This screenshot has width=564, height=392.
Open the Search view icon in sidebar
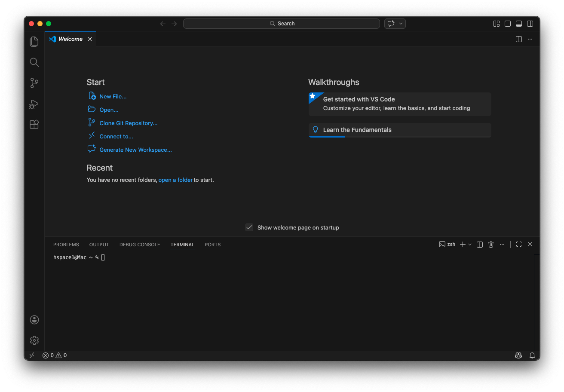click(34, 62)
